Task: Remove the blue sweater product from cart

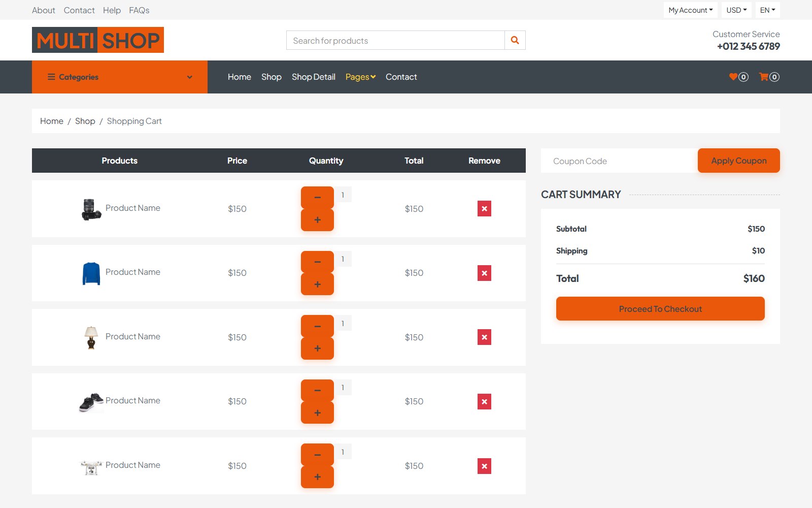Action: [x=484, y=273]
